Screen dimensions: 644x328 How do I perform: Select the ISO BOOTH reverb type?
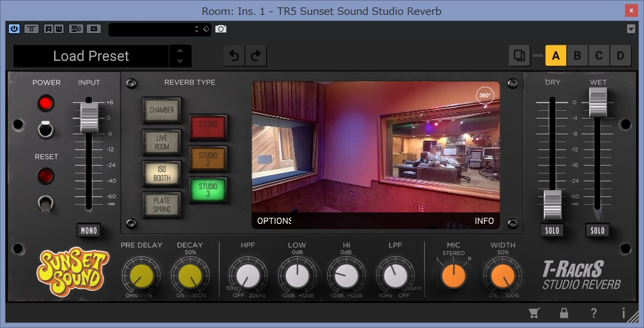click(x=162, y=173)
